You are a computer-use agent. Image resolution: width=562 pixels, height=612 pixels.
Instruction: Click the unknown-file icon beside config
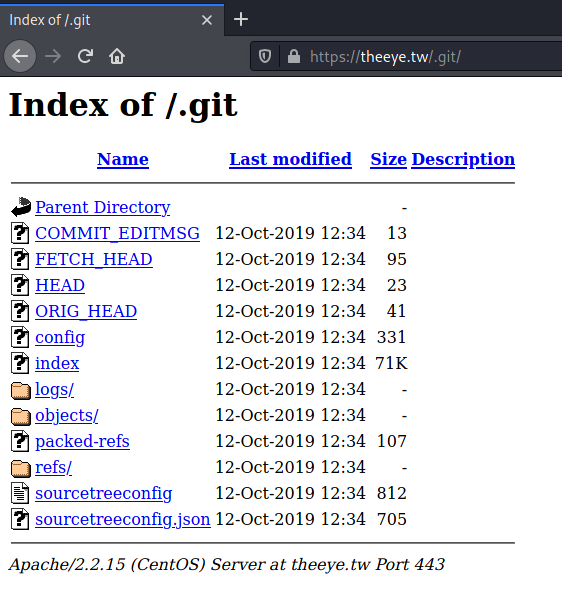[x=20, y=337]
